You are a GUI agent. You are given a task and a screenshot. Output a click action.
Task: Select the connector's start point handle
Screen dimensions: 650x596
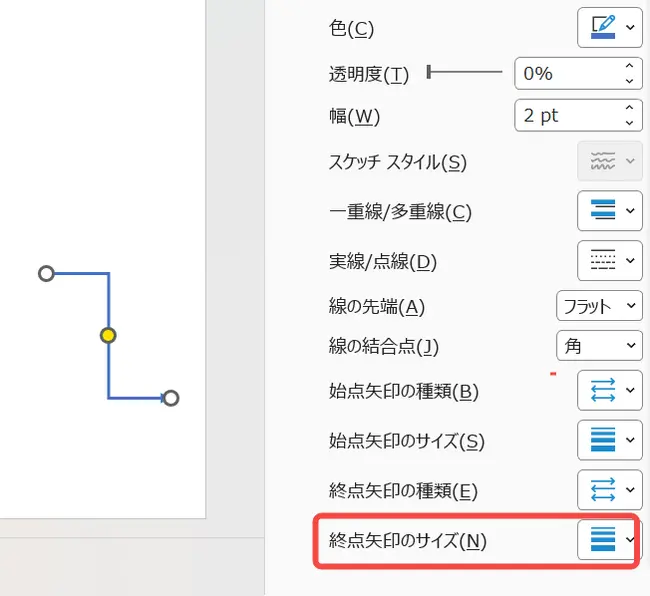click(46, 274)
